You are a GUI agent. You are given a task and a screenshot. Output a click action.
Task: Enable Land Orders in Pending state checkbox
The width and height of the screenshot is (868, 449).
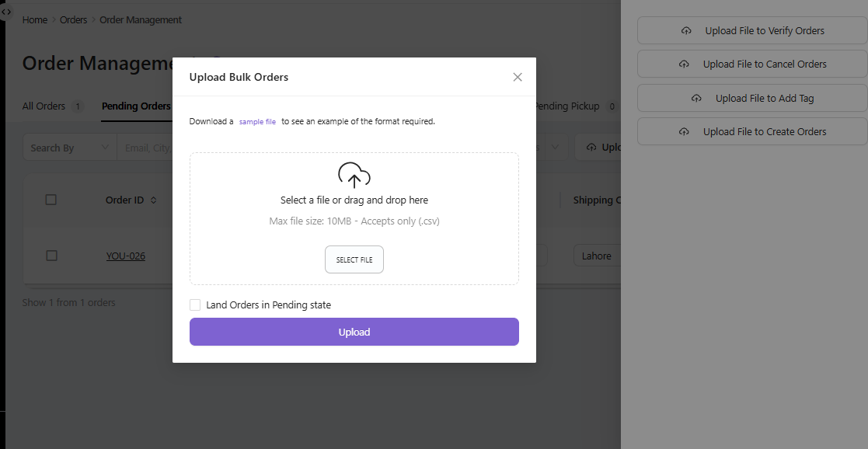click(x=195, y=305)
